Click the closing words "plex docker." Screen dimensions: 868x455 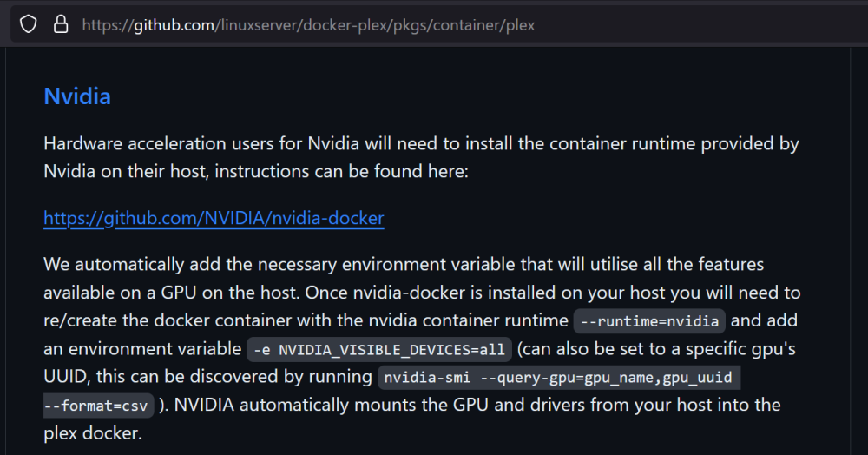click(93, 433)
